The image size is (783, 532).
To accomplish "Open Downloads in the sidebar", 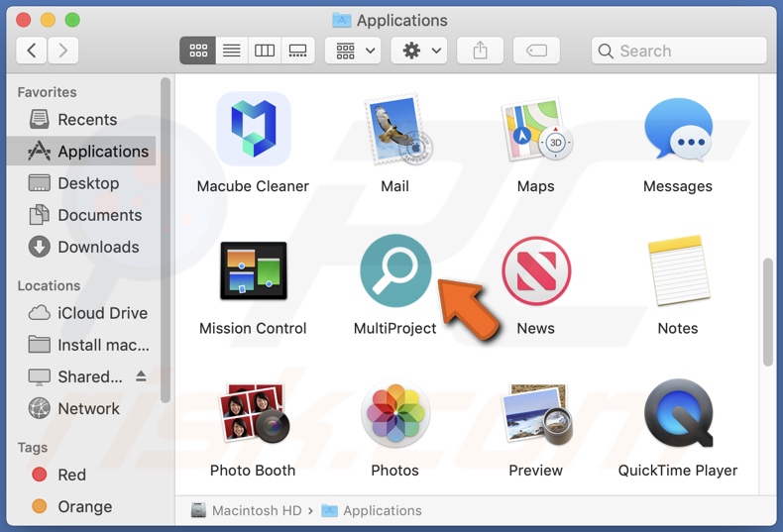I will pyautogui.click(x=81, y=247).
